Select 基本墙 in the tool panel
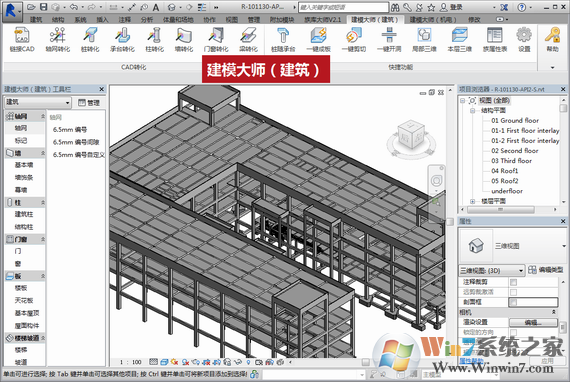The image size is (570, 382). click(x=24, y=165)
